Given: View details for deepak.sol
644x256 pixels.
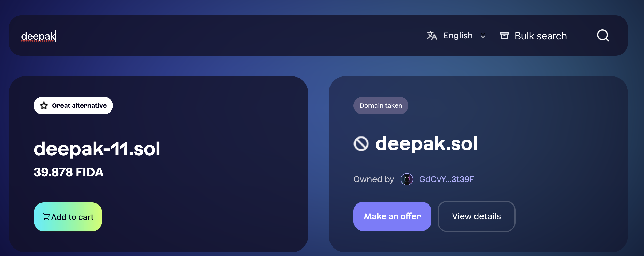Looking at the screenshot, I should (x=476, y=216).
